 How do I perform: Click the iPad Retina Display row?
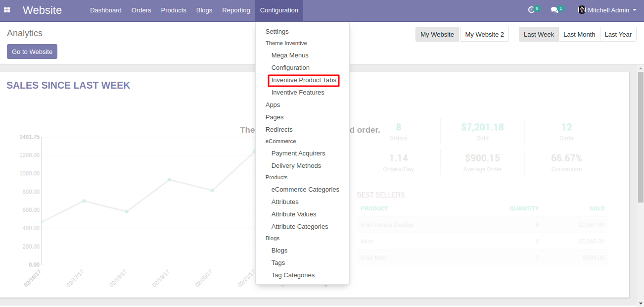point(482,225)
